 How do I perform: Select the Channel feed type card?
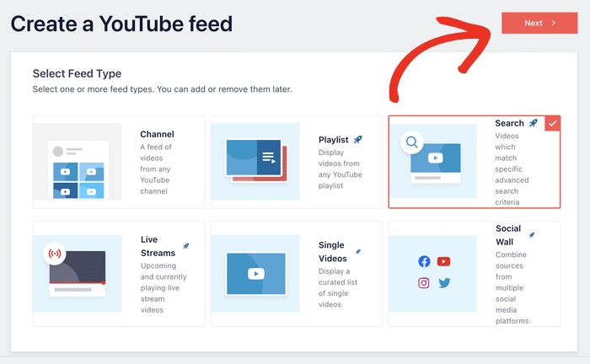(119, 162)
